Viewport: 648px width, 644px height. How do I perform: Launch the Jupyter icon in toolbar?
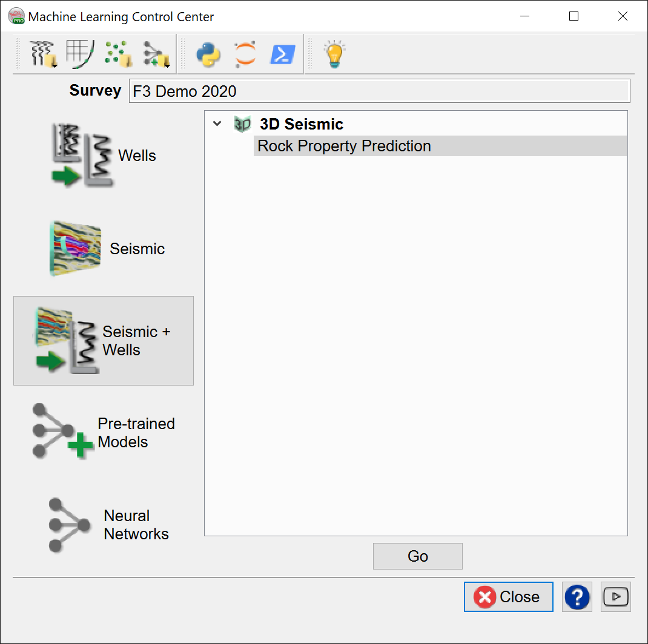[x=245, y=54]
